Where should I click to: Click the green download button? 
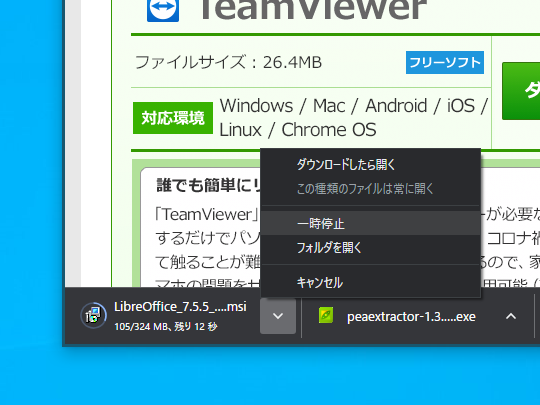point(521,91)
